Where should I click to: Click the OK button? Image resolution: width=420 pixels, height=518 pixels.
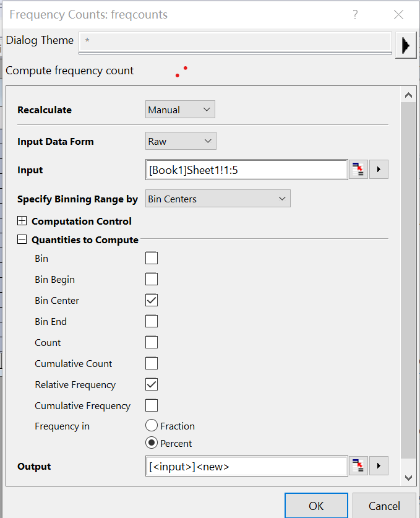pos(316,506)
